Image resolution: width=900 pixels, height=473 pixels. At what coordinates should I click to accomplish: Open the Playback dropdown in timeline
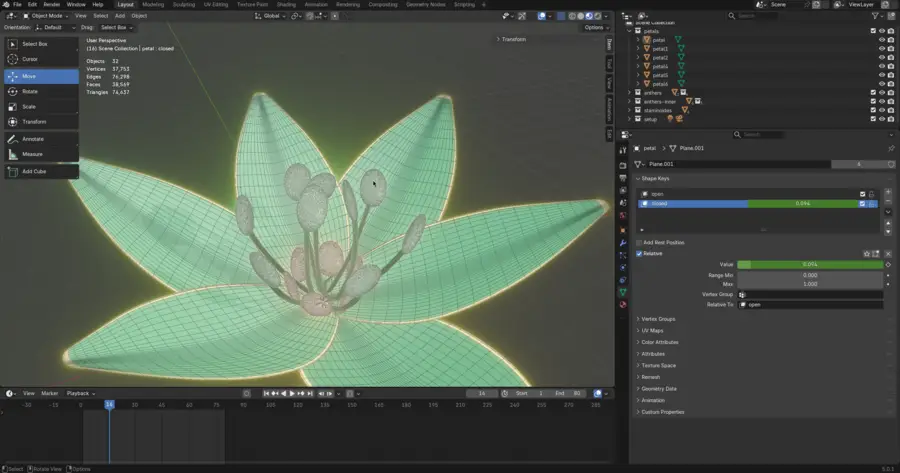(81, 394)
